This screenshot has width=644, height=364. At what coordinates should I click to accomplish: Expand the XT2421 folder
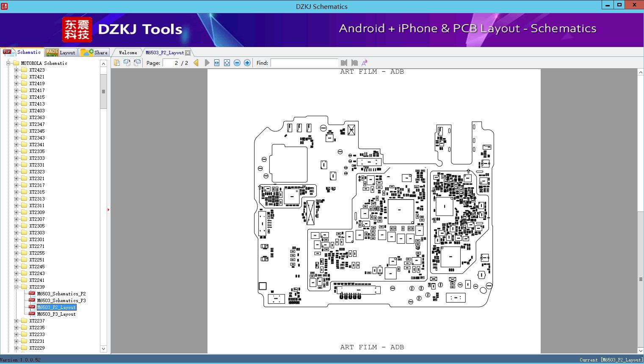16,77
